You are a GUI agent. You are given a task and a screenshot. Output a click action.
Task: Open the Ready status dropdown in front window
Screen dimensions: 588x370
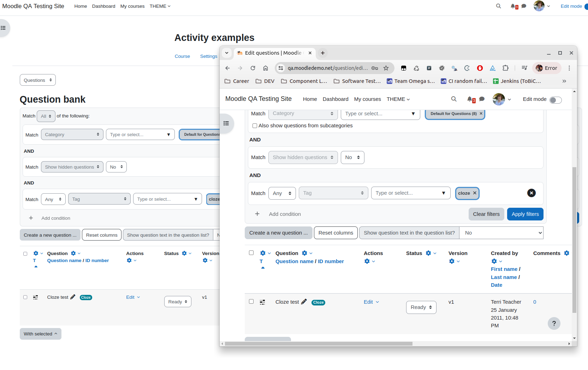tap(421, 307)
